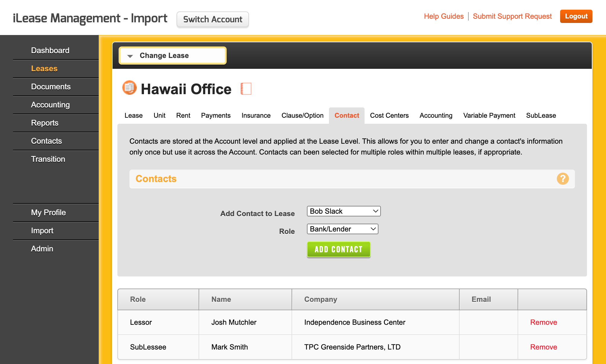Screen dimensions: 606x364
Task: Click the orange Contacts section heading
Action: coord(156,179)
